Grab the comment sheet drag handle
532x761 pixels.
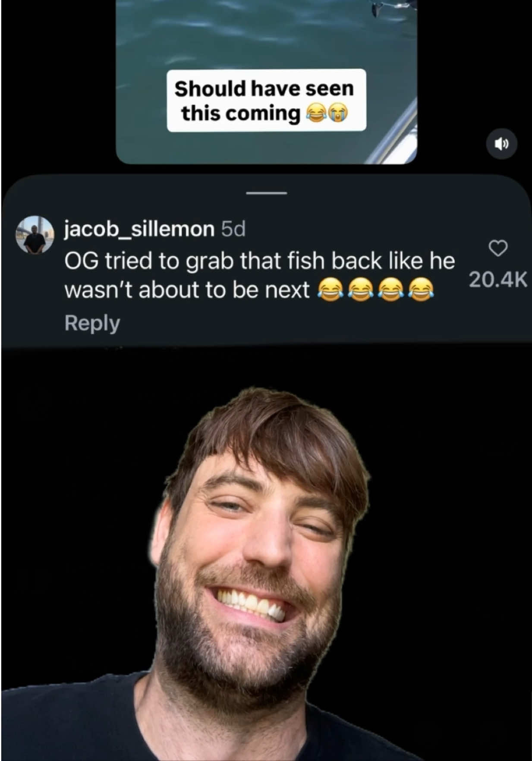click(266, 193)
